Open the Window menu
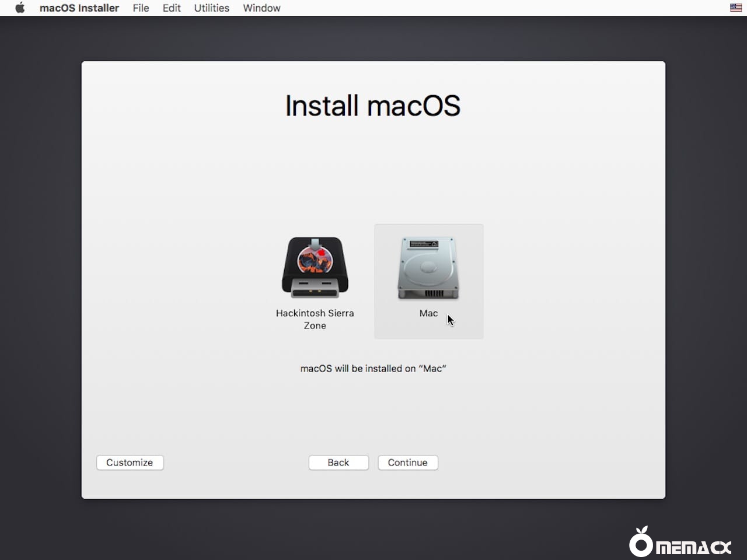This screenshot has width=747, height=560. [x=261, y=8]
